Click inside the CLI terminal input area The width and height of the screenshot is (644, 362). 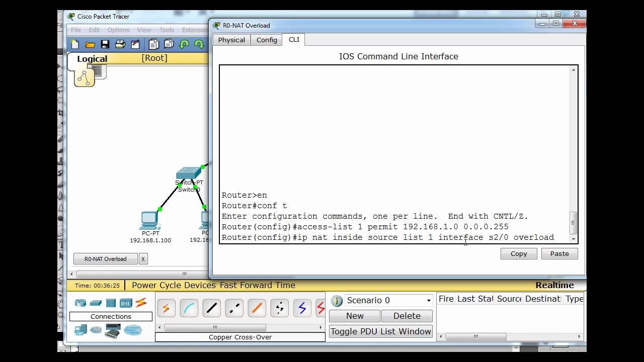tap(395, 154)
